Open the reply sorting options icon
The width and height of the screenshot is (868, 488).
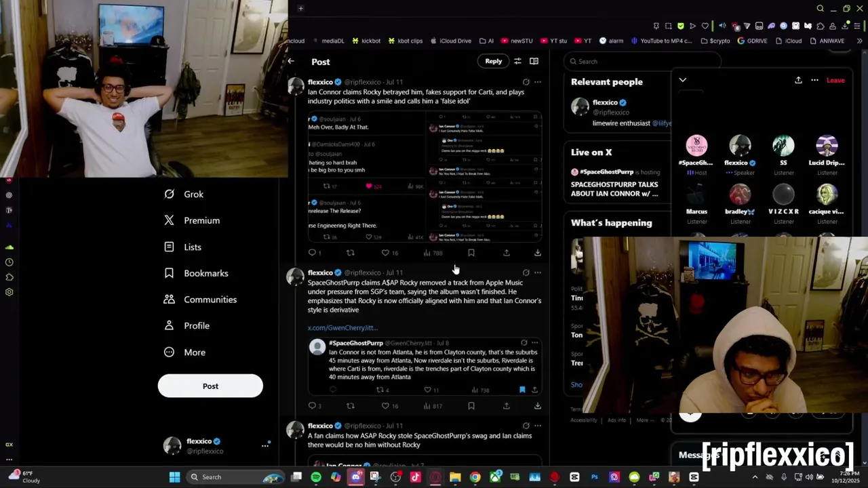click(x=517, y=61)
